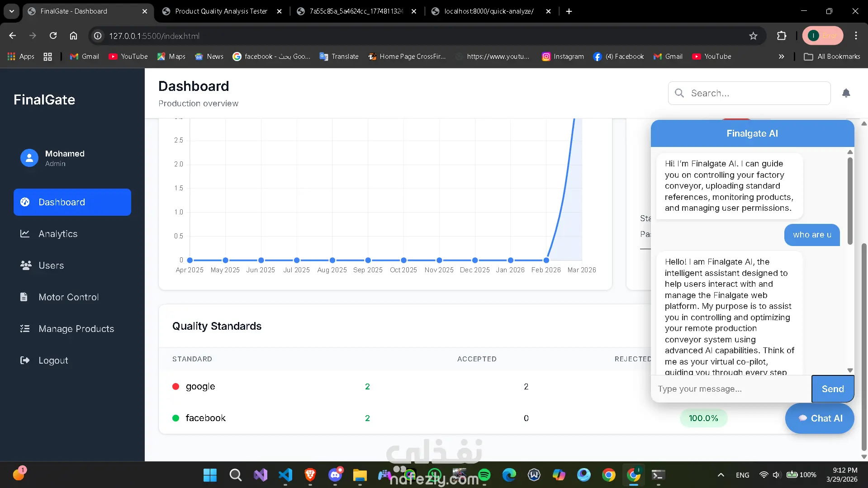Go to Motor Control in the sidebar
This screenshot has width=868, height=488.
[x=72, y=297]
